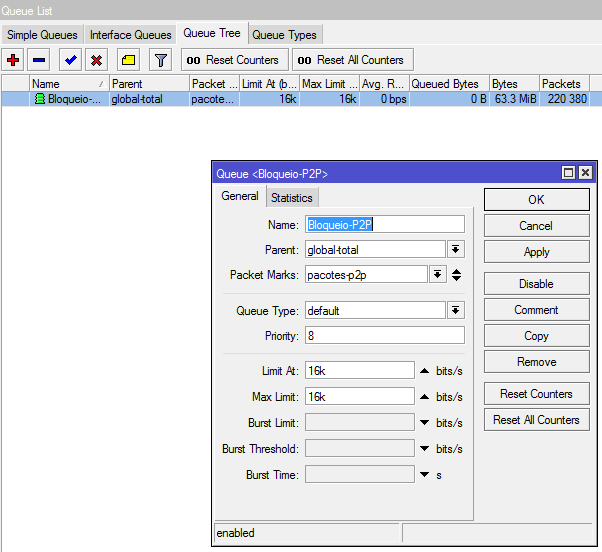602x552 pixels.
Task: Expand the Burst Limit field arrow
Action: [x=424, y=423]
